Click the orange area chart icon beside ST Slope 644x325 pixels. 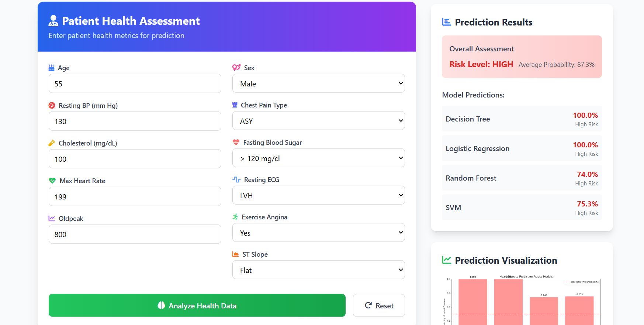pyautogui.click(x=236, y=254)
